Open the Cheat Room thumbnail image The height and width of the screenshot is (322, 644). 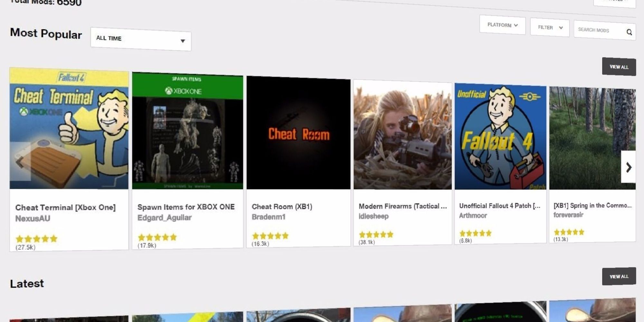pyautogui.click(x=298, y=133)
